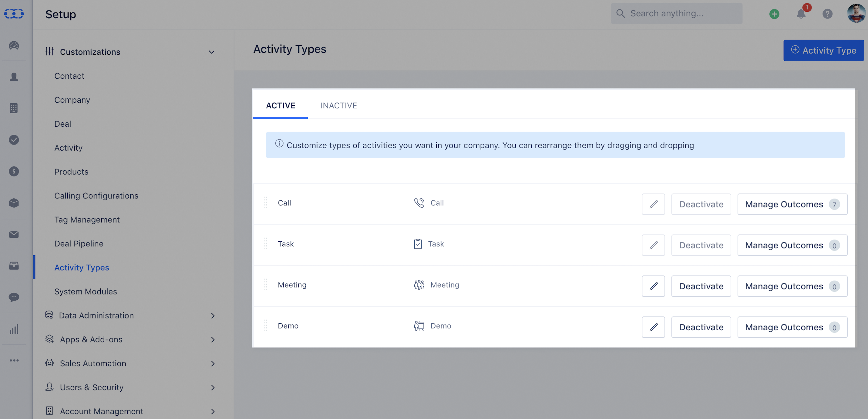
Task: Click the people icon in the Meeting row
Action: coord(419,285)
